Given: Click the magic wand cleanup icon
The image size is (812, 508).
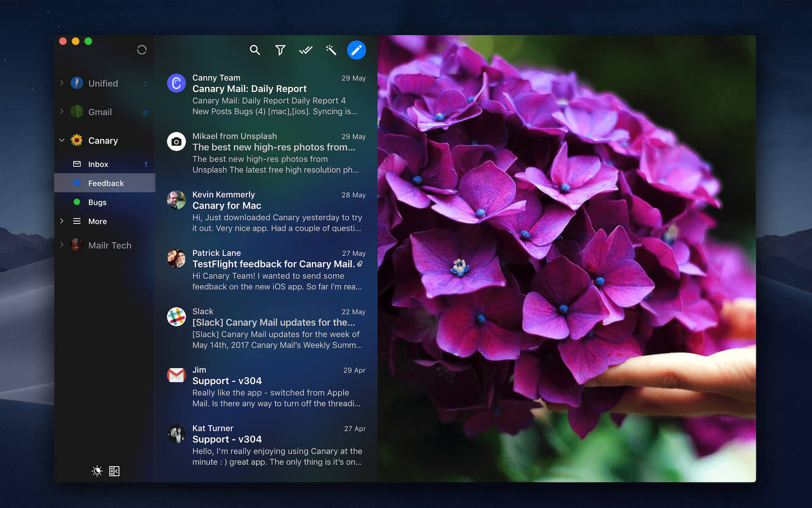Looking at the screenshot, I should coord(331,50).
